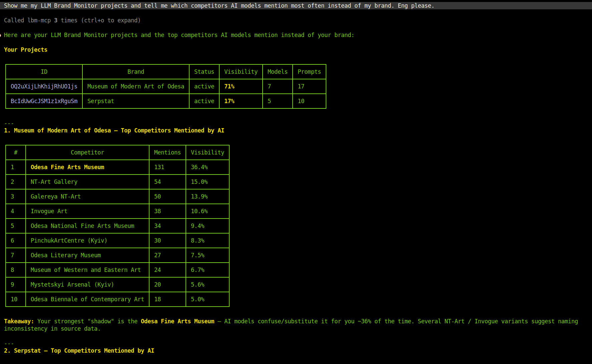This screenshot has height=364, width=592.
Task: Click 'Odesa National Fine Arts Museum' cell
Action: tap(82, 226)
